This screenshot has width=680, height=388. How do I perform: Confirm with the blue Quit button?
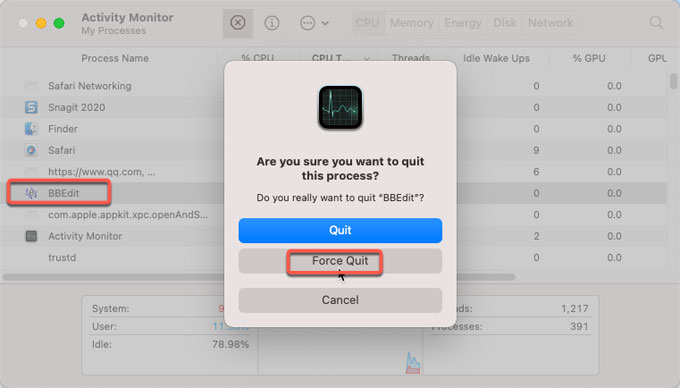(x=340, y=230)
